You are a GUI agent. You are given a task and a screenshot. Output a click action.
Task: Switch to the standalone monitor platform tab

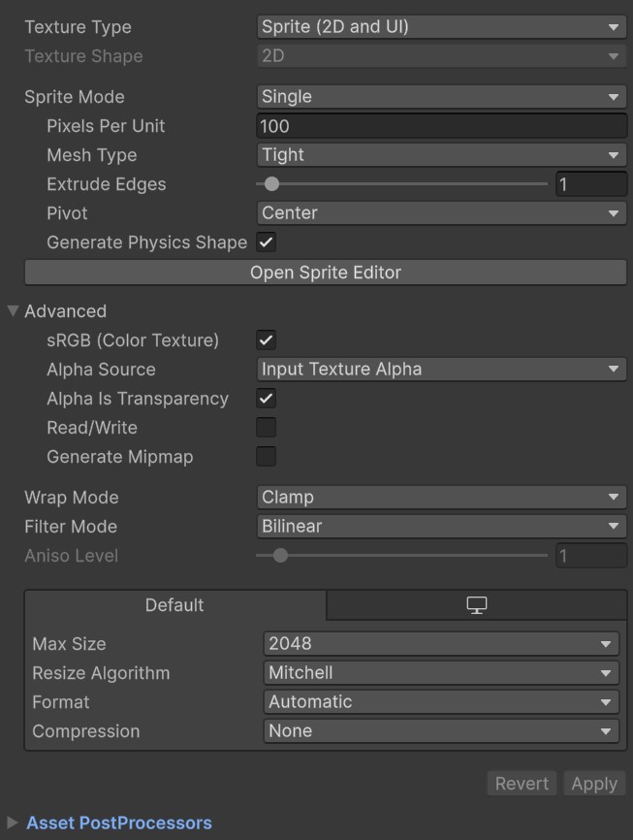pyautogui.click(x=476, y=605)
